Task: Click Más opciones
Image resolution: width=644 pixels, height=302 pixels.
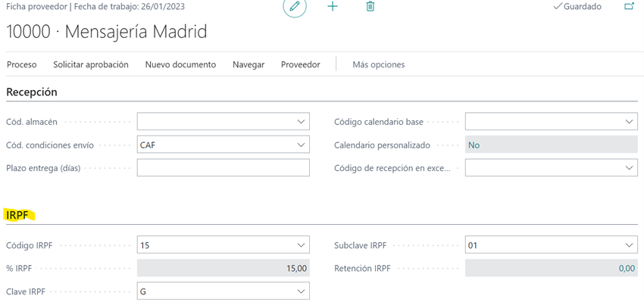Action: pyautogui.click(x=379, y=64)
